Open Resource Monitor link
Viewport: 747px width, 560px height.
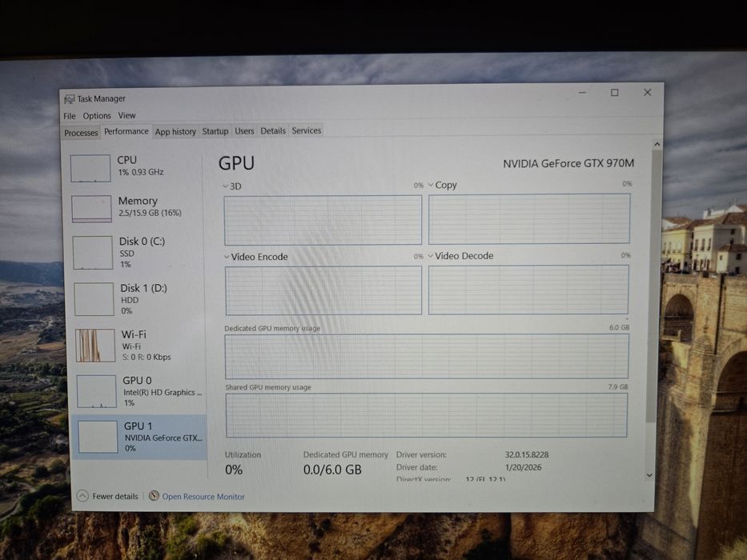click(x=203, y=497)
